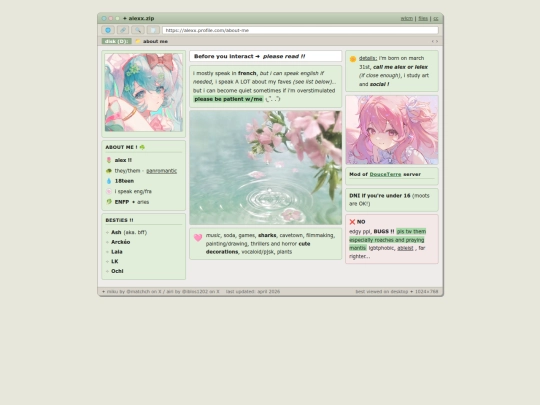This screenshot has height=405, width=540.
Task: Click the globe toolbar button
Action: point(108,30)
